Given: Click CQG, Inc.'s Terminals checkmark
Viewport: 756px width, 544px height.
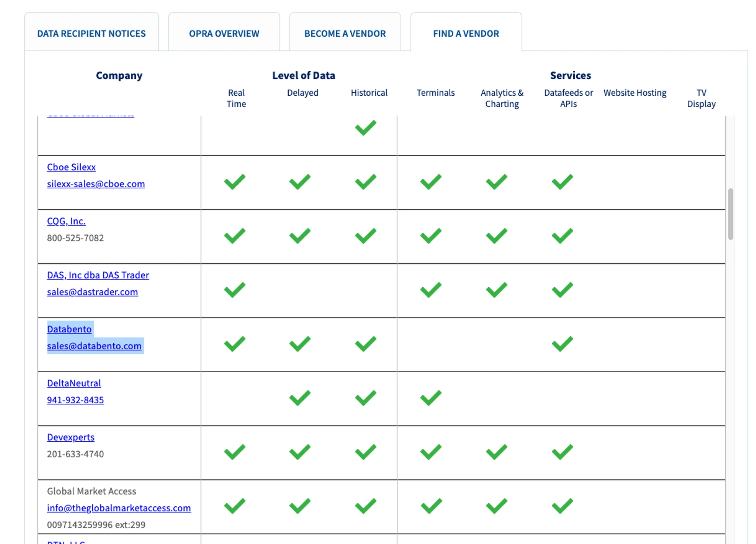Looking at the screenshot, I should pyautogui.click(x=431, y=236).
